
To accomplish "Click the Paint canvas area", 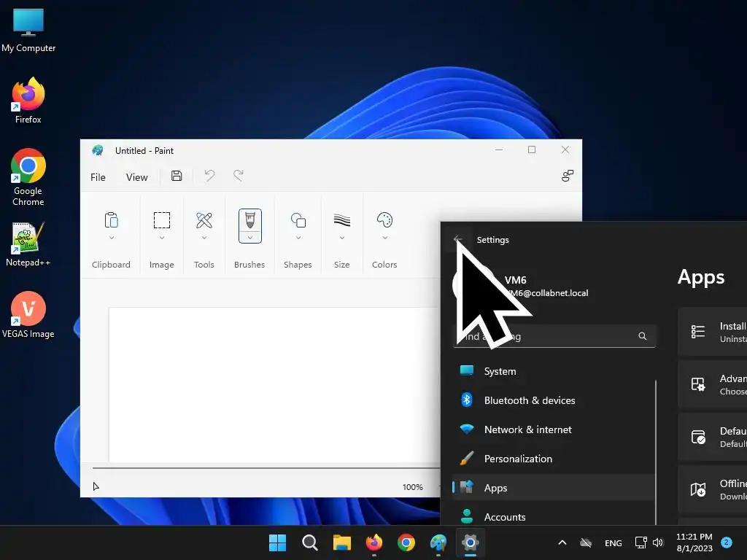I will tap(274, 385).
